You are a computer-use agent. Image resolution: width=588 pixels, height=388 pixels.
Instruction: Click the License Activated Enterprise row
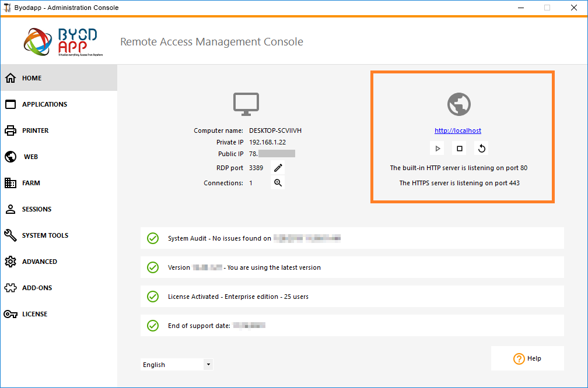click(352, 297)
